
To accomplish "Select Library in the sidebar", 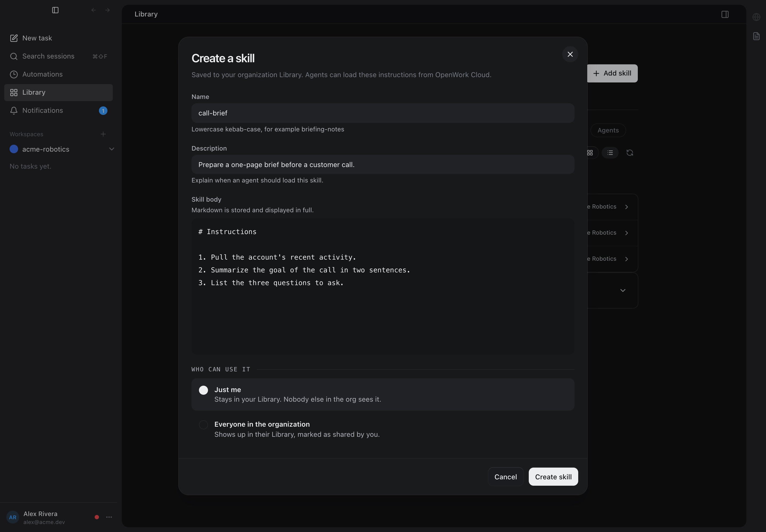I will click(x=58, y=92).
